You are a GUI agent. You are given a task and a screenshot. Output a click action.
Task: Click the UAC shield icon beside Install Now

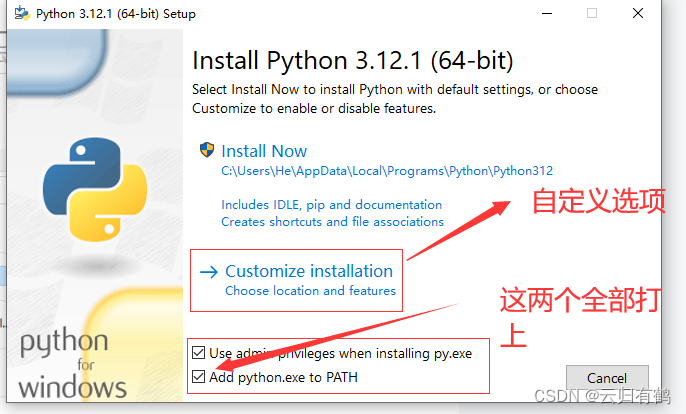point(207,150)
